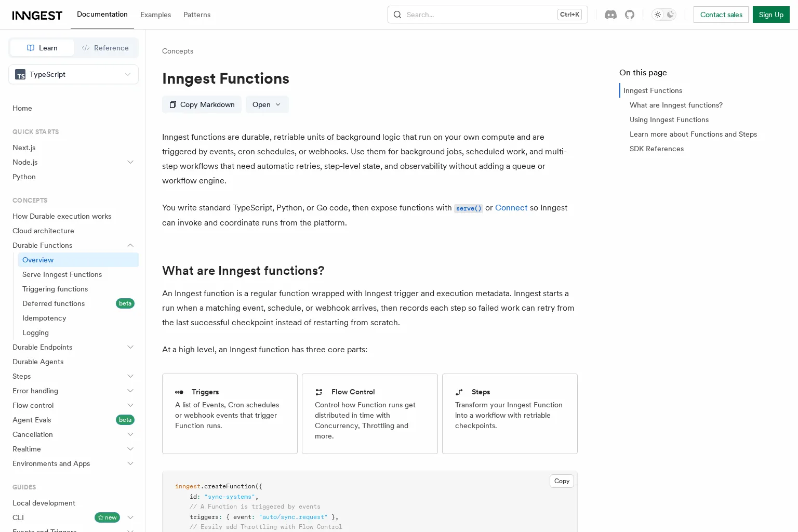Jump to Using Inngest Functions section
This screenshot has width=798, height=532.
669,119
